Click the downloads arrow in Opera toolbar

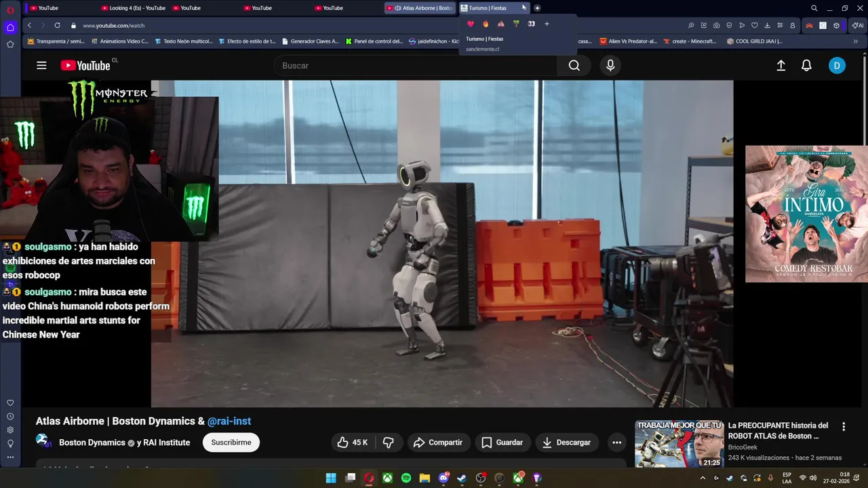pyautogui.click(x=767, y=25)
